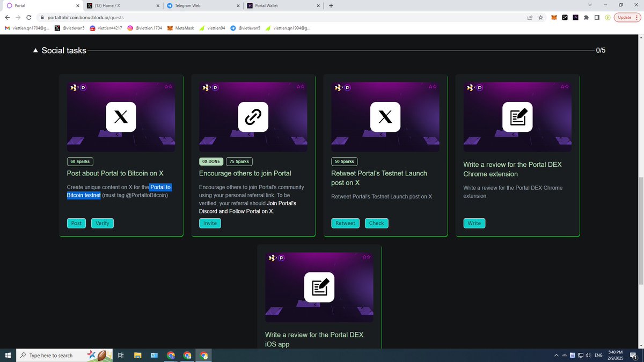The image size is (644, 362).
Task: Click the share page icon in address bar
Action: pyautogui.click(x=530, y=17)
